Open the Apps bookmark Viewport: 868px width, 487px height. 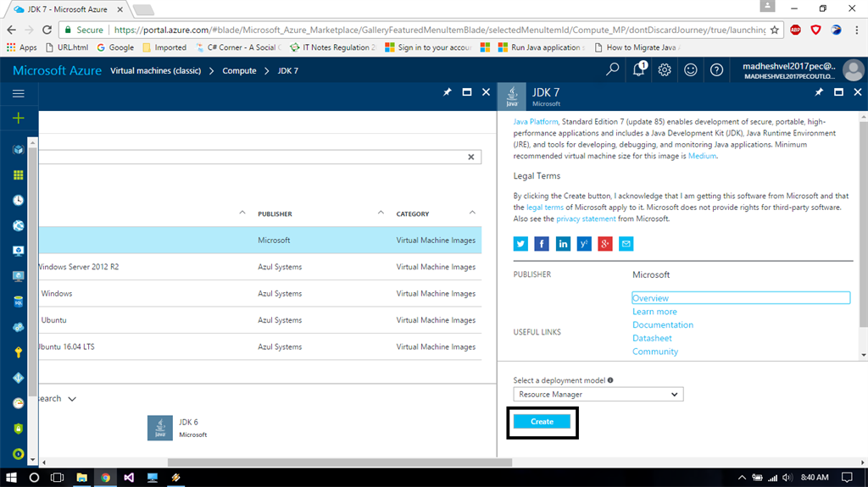point(21,47)
